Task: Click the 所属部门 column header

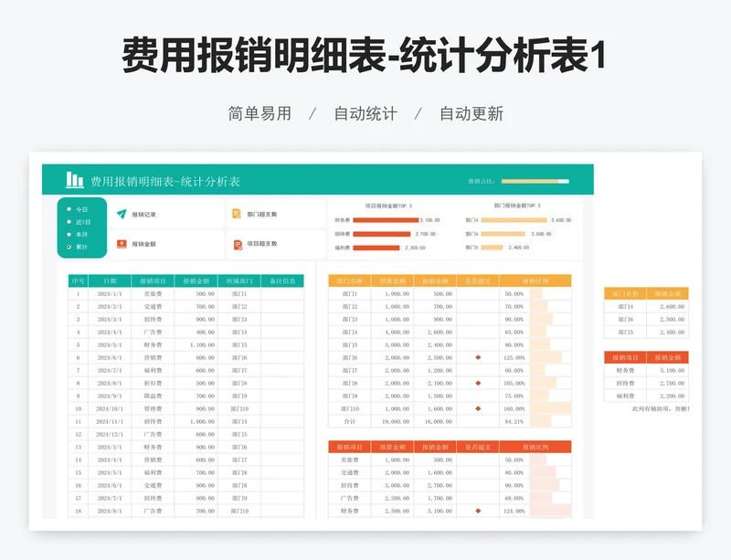Action: (x=239, y=280)
